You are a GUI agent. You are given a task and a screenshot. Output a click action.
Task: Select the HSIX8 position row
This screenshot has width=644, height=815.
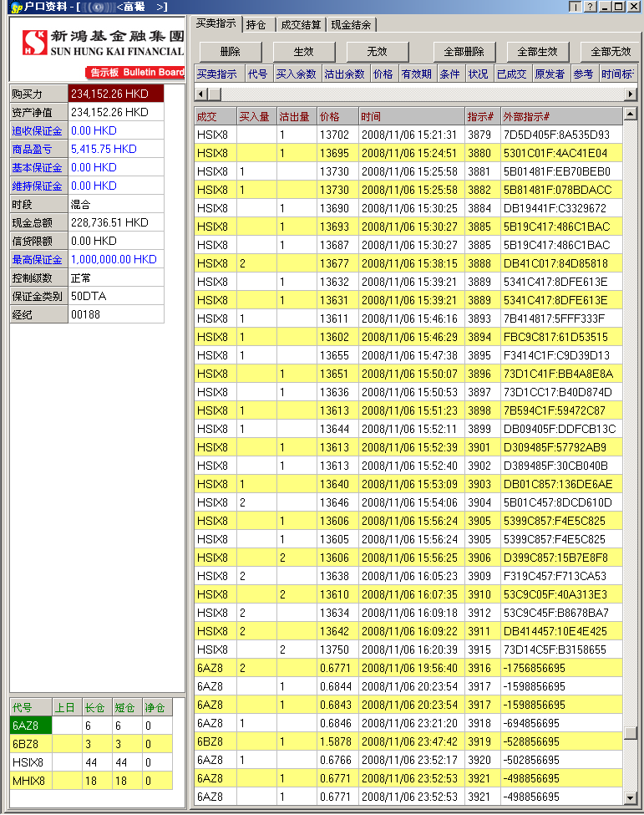tap(91, 762)
